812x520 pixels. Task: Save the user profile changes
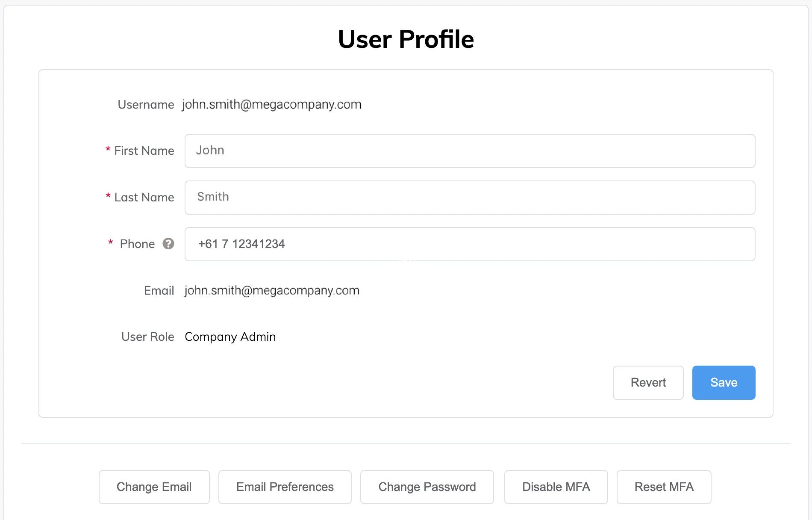coord(723,383)
